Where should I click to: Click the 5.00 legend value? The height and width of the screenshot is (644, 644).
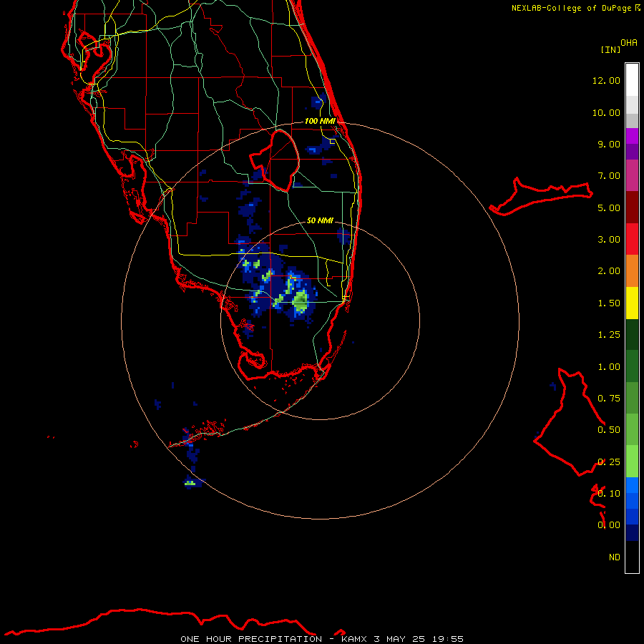[x=609, y=208]
